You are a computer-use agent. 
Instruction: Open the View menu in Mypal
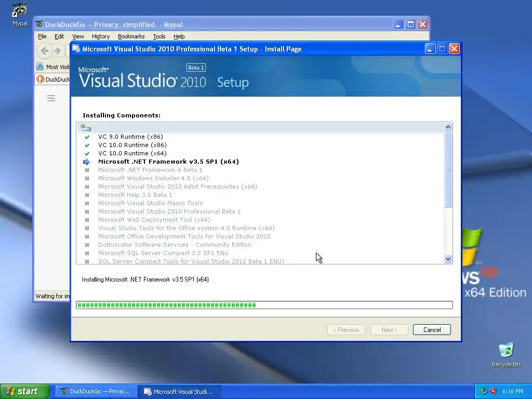click(78, 36)
